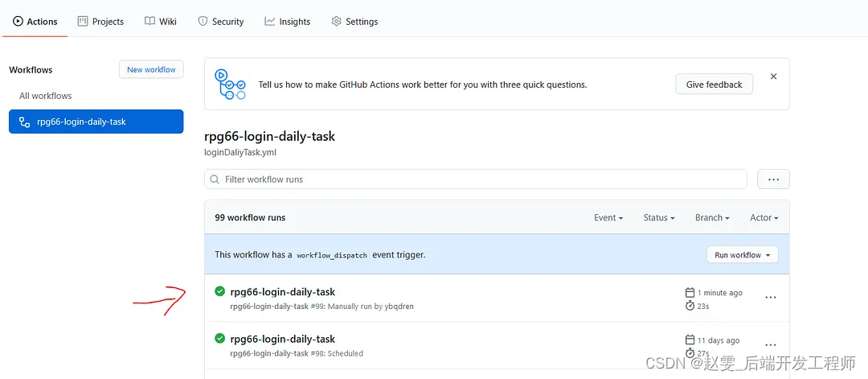Select rpg66-login-daily-task workflow in sidebar
Image resolution: width=868 pixels, height=379 pixels.
96,122
